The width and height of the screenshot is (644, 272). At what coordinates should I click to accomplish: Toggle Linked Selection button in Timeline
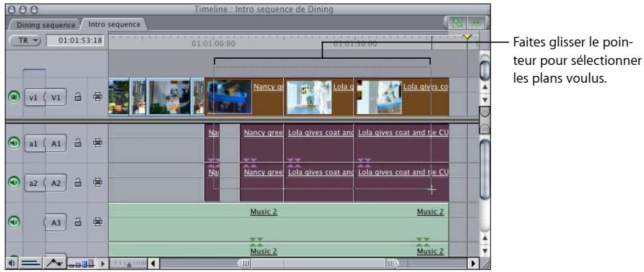pyautogui.click(x=457, y=23)
